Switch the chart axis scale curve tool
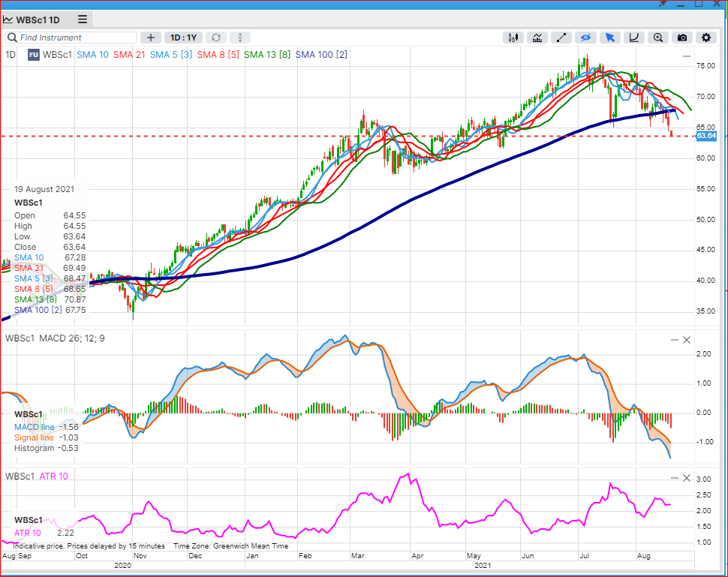This screenshot has height=577, width=728. [633, 38]
